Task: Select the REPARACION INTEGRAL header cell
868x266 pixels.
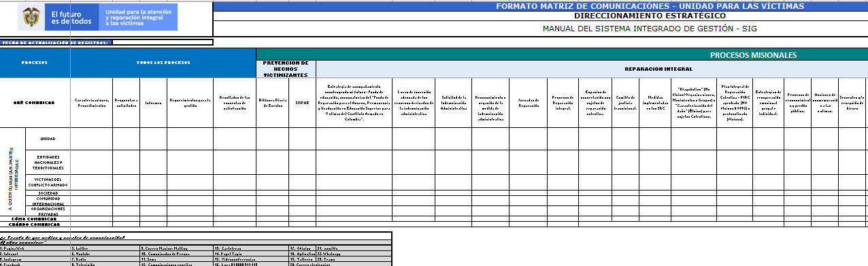Action: point(592,69)
